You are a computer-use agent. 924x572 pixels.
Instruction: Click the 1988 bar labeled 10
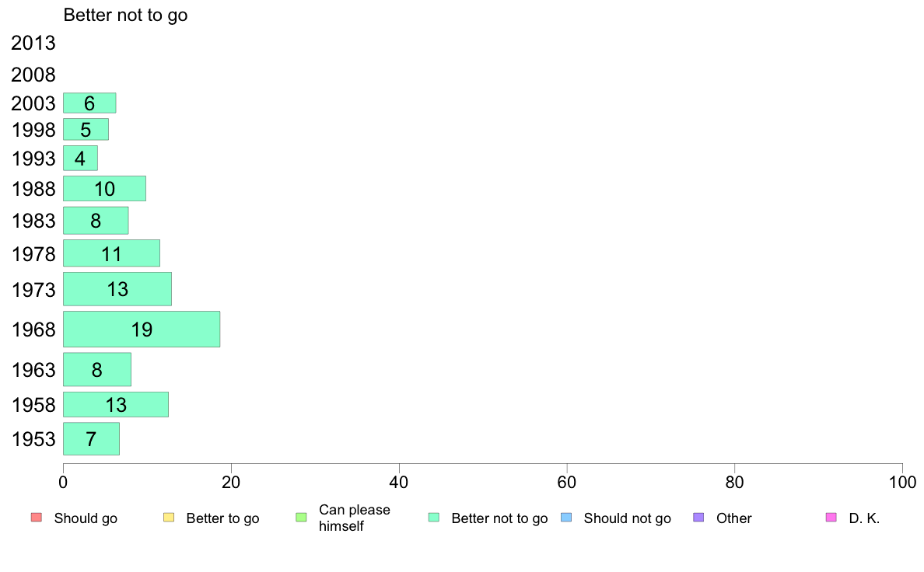pyautogui.click(x=104, y=189)
